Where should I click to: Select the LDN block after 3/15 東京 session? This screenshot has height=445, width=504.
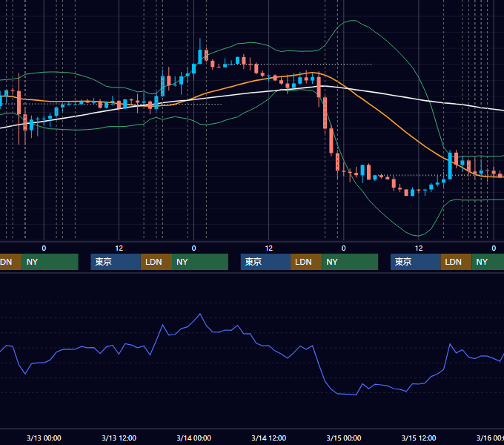(x=456, y=262)
